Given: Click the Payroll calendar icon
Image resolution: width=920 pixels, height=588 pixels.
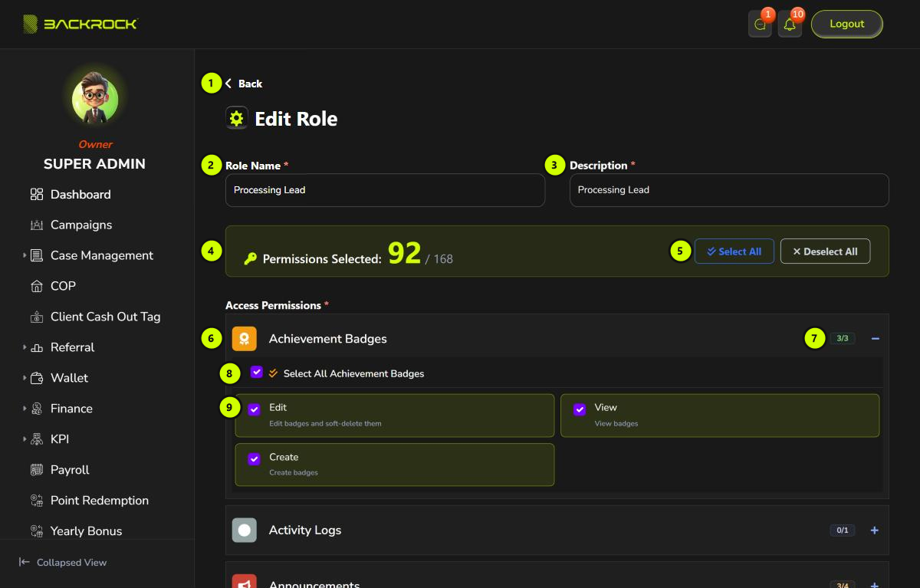Looking at the screenshot, I should (37, 470).
